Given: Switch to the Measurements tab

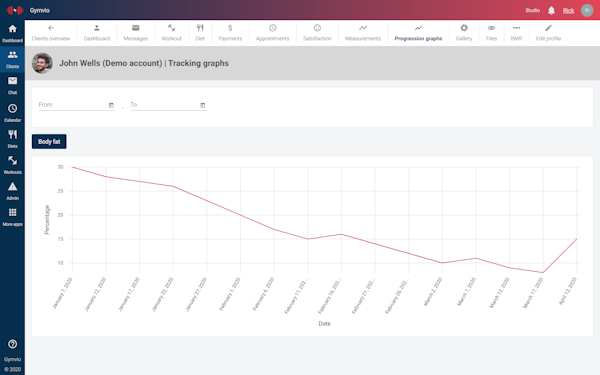Looking at the screenshot, I should click(x=363, y=33).
